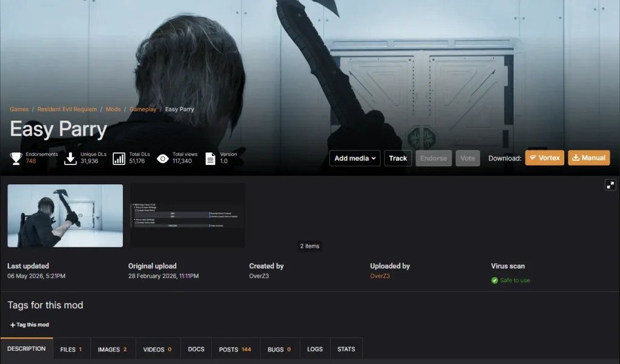Screen dimensions: 620x364
Task: Click the endorsements count 748
Action: pos(31,161)
